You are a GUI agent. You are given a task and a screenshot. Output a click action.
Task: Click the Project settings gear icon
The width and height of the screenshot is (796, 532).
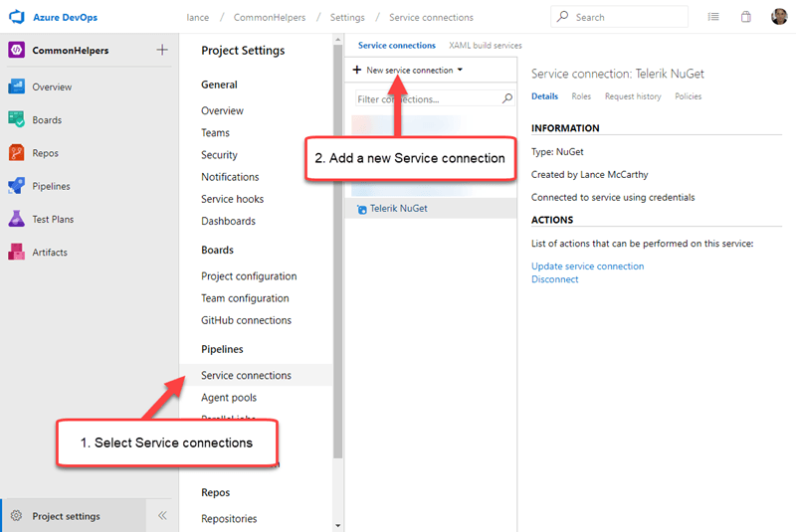16,516
